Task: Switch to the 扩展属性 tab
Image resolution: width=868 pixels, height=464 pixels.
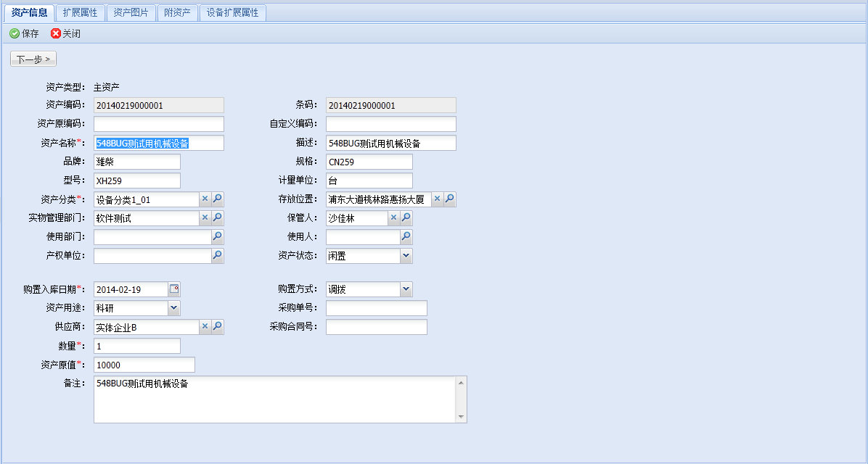Action: (80, 12)
